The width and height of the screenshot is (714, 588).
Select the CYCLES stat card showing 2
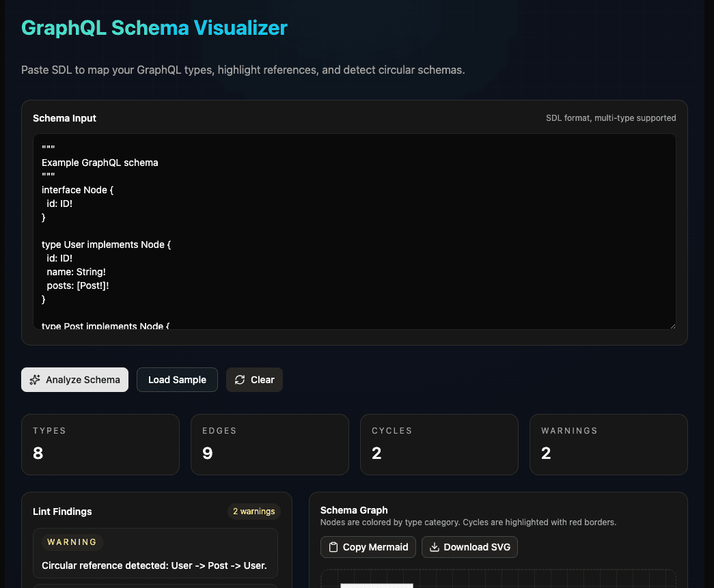tap(439, 445)
